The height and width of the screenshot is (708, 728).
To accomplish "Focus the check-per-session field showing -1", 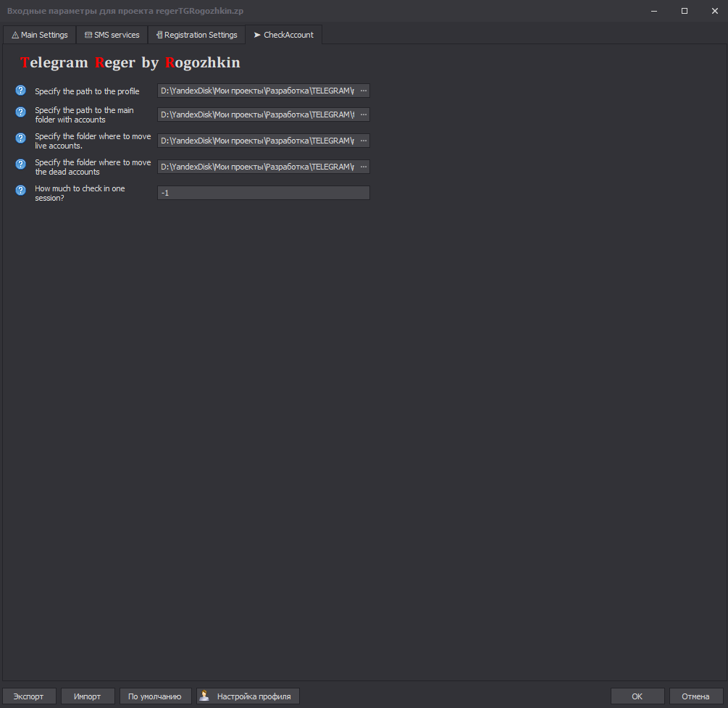I will pos(263,193).
